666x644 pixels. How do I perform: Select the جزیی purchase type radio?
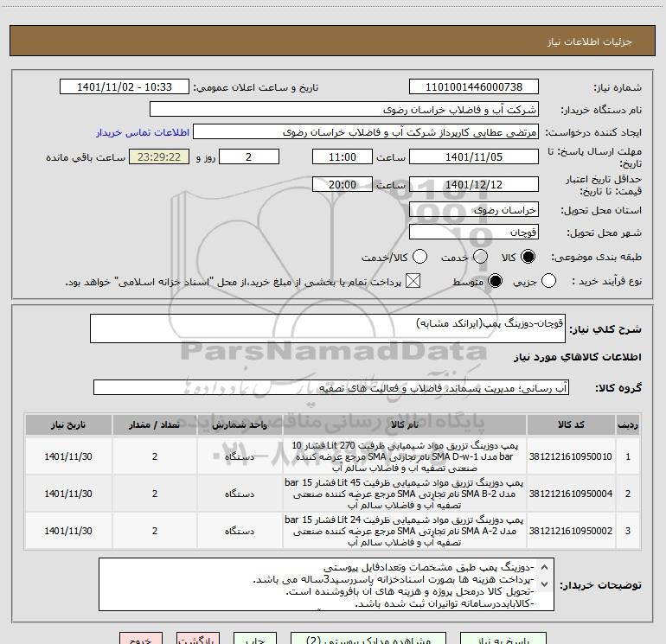click(548, 281)
